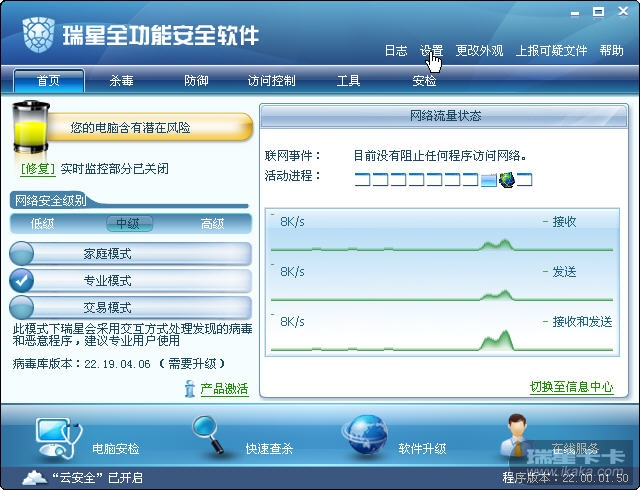Select the 交易模式 radio option

(22, 307)
